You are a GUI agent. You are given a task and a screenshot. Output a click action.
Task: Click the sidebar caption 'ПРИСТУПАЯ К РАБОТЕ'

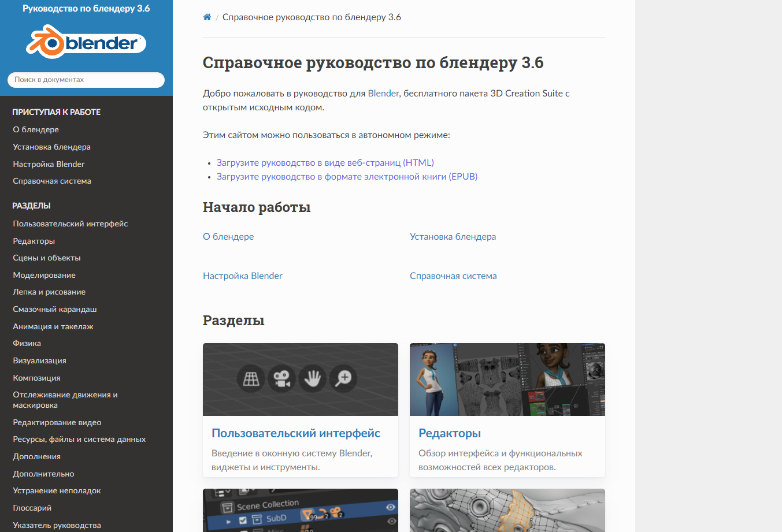(57, 112)
